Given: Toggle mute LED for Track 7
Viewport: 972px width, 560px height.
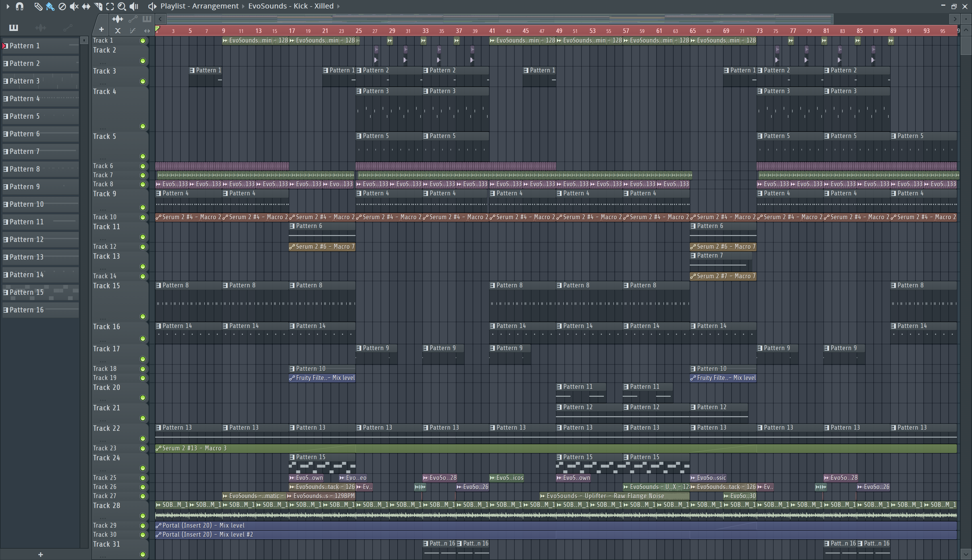Looking at the screenshot, I should point(143,175).
